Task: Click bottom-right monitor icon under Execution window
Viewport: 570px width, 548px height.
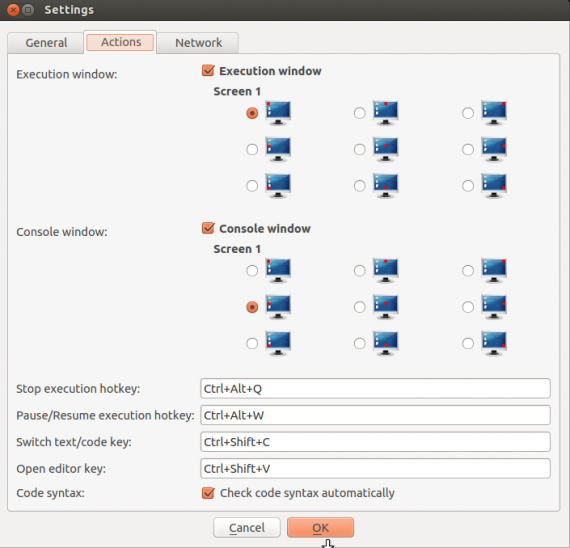Action: click(494, 185)
